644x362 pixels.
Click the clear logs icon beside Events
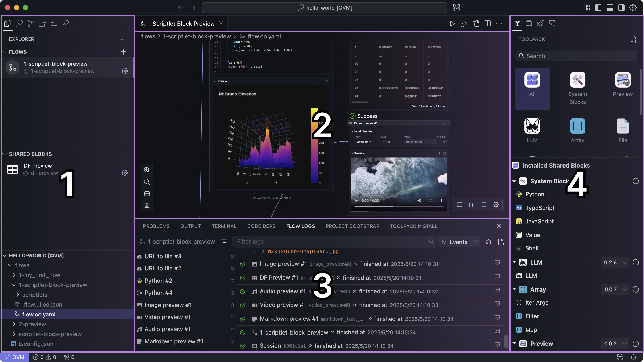click(x=488, y=242)
